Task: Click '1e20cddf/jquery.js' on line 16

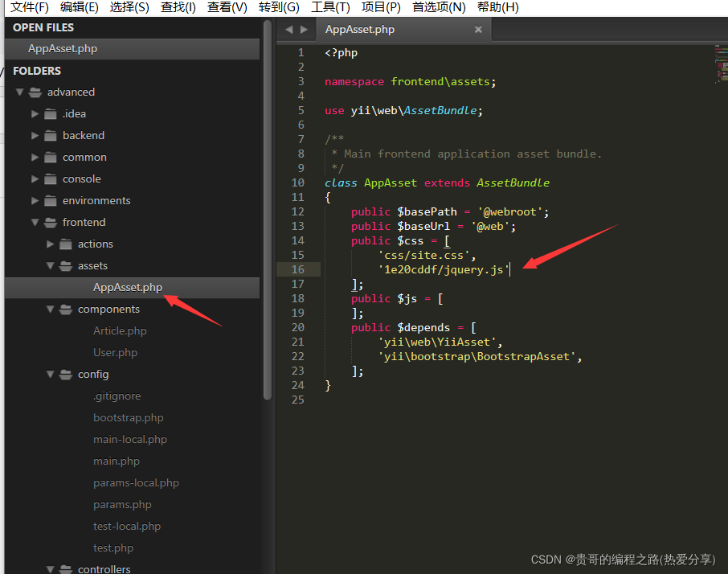Action: [444, 270]
